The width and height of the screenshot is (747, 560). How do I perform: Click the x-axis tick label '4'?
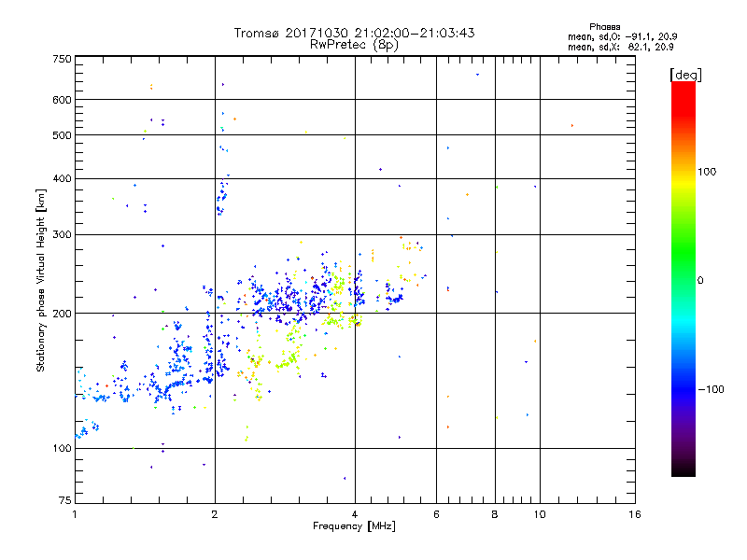pyautogui.click(x=355, y=514)
